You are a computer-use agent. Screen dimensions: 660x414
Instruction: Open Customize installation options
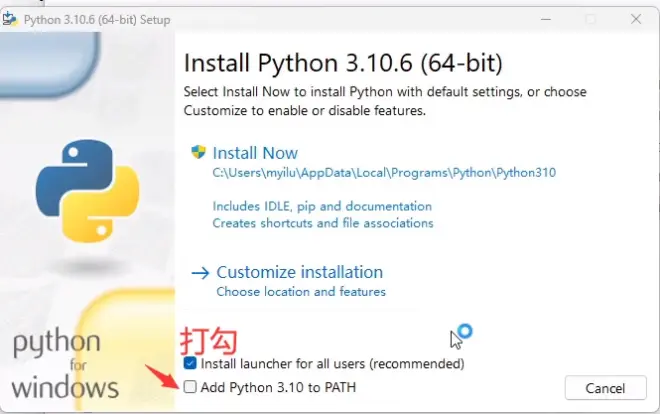pos(300,272)
